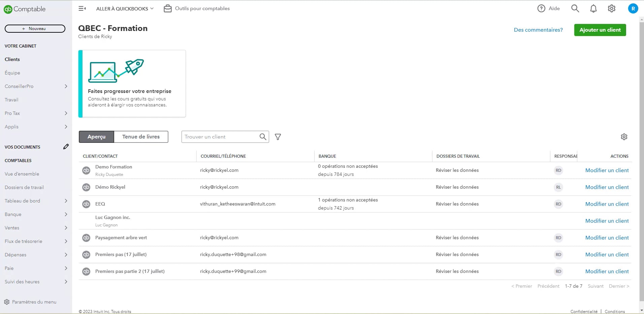The width and height of the screenshot is (644, 314).
Task: Click QuickBooks icon for Demo Formation
Action: [x=86, y=170]
